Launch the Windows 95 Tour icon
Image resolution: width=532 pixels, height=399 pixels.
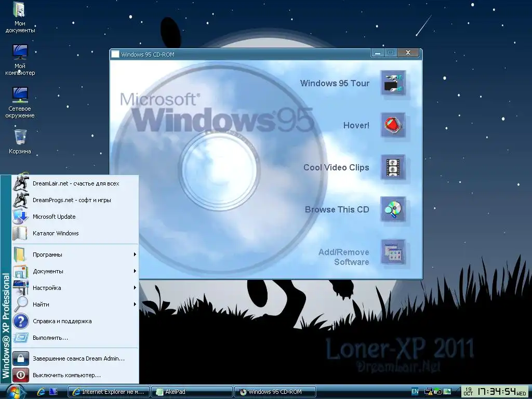coord(393,83)
